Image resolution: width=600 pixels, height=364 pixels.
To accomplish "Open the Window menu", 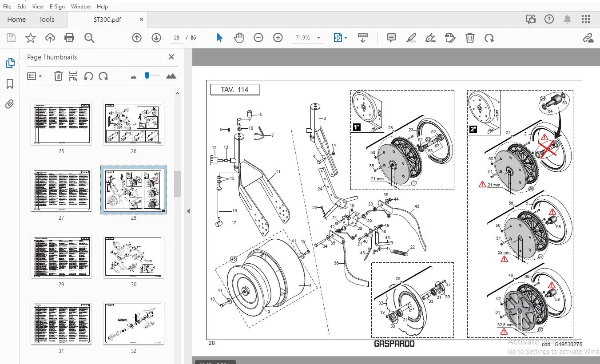I will coord(81,6).
